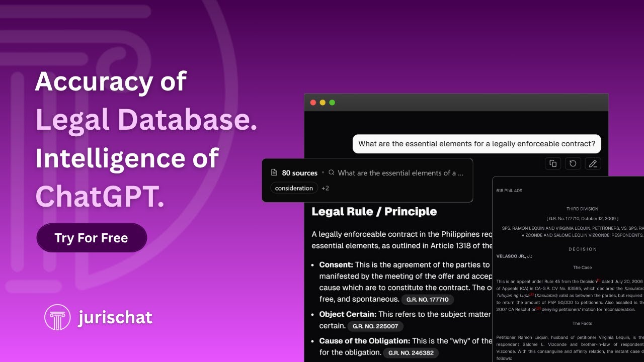Click the Consent bullet label
Image resolution: width=644 pixels, height=362 pixels.
click(337, 264)
